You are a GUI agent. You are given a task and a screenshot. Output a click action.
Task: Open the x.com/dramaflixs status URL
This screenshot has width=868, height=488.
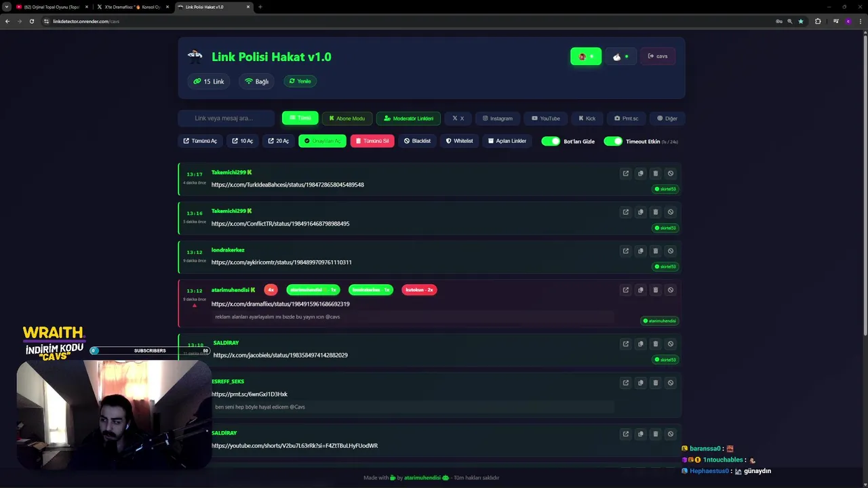[280, 304]
